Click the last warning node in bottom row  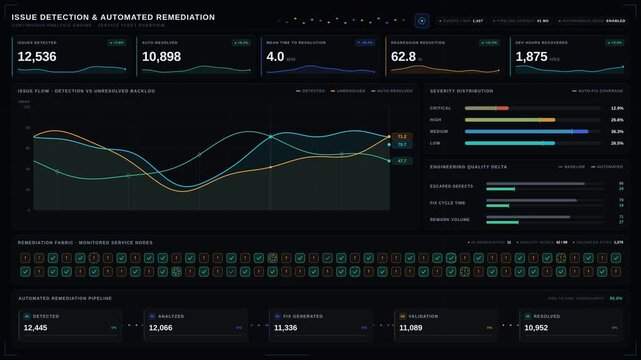pyautogui.click(x=616, y=271)
